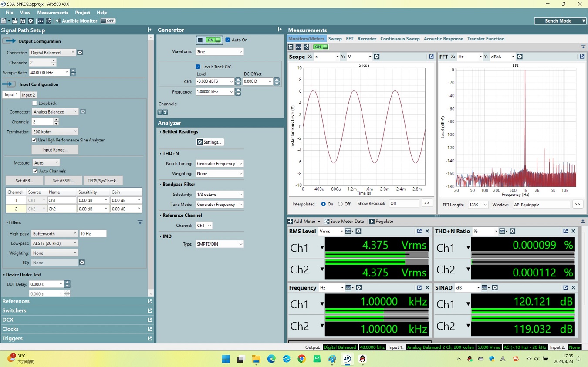Open Output Connector settings gear

coord(80,53)
